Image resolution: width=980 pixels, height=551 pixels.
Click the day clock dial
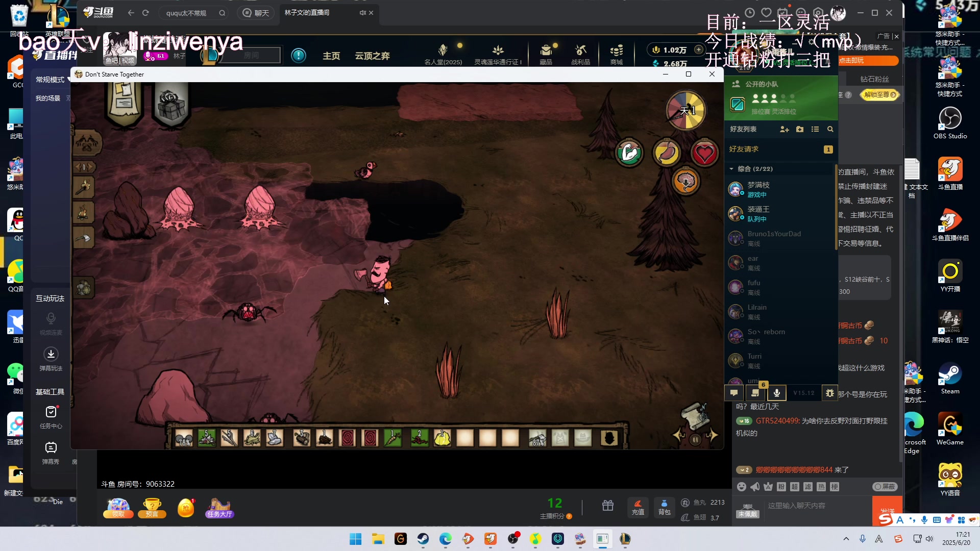coord(686,110)
